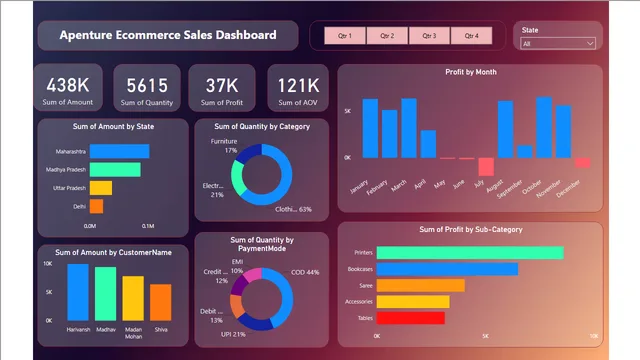Screen dimensions: 640x360
Task: Select the November profit bar
Action: [x=563, y=131]
